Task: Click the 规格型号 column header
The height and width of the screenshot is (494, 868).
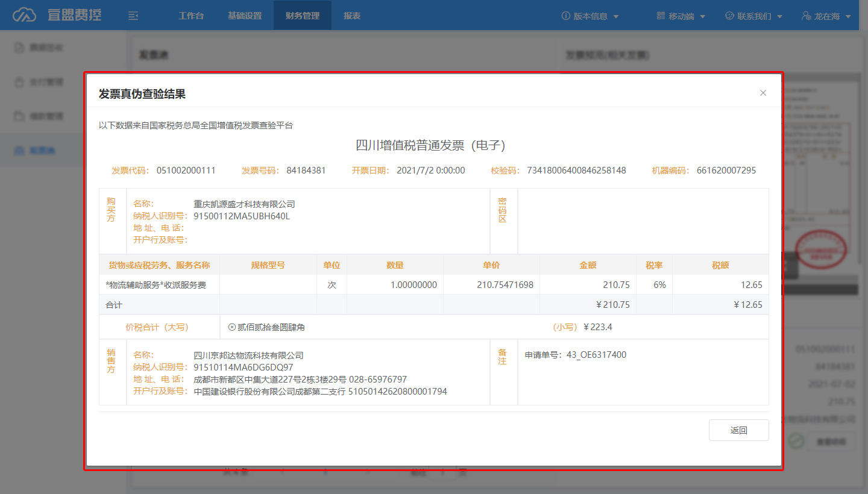Action: point(268,265)
